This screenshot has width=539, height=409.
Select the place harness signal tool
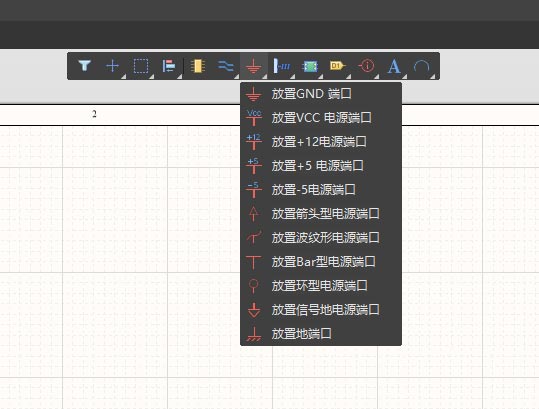(281, 66)
